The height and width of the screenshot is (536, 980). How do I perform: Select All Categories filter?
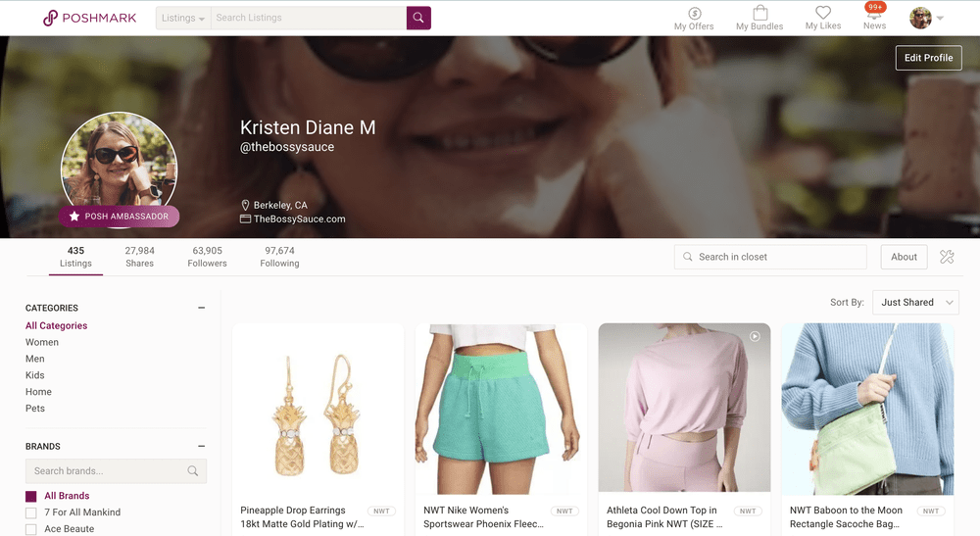pyautogui.click(x=56, y=325)
